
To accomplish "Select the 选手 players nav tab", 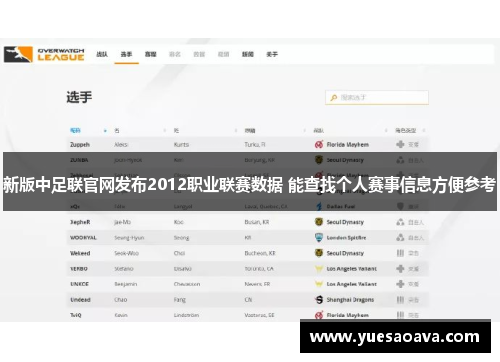I will pos(126,54).
